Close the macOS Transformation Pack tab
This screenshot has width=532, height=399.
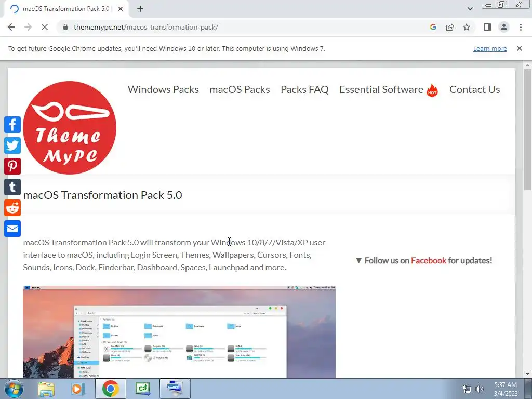121,9
